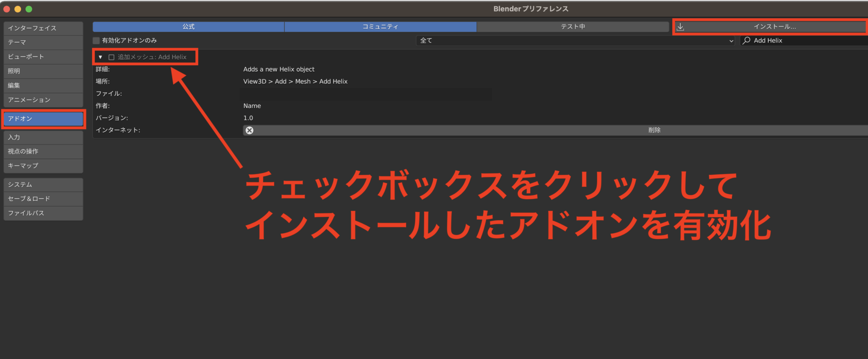Click the Add Helix search field
Viewport: 868px width, 359px height.
click(x=804, y=41)
